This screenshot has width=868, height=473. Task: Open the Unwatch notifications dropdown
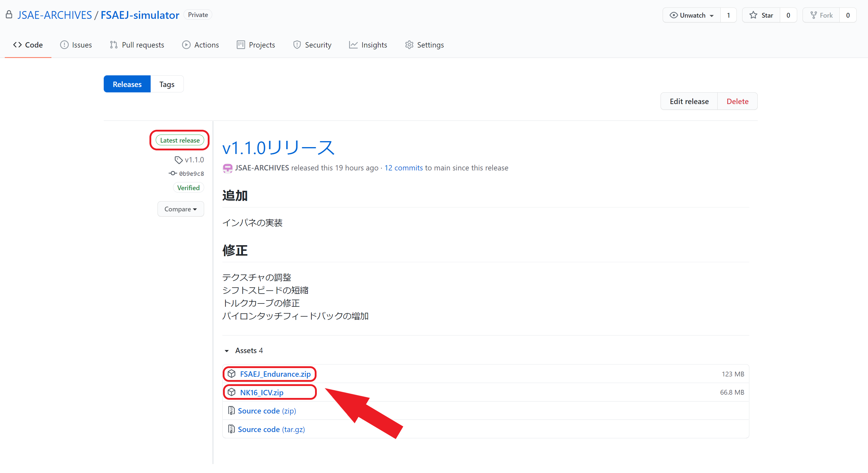click(x=691, y=15)
